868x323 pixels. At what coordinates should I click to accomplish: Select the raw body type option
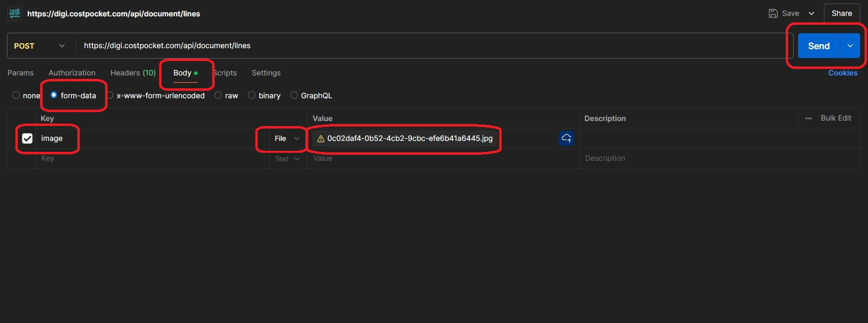218,95
